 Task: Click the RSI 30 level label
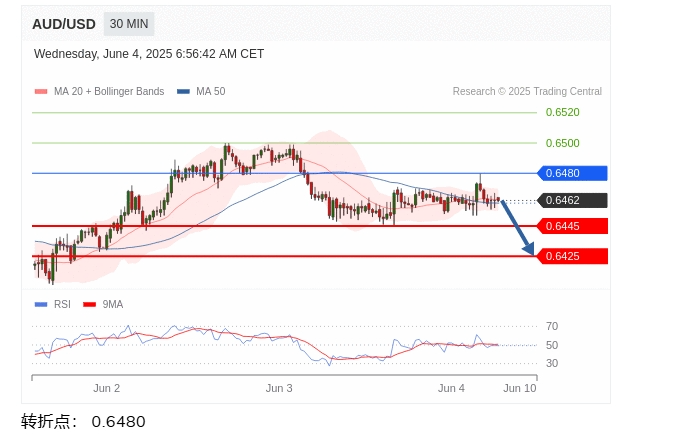[x=552, y=363]
